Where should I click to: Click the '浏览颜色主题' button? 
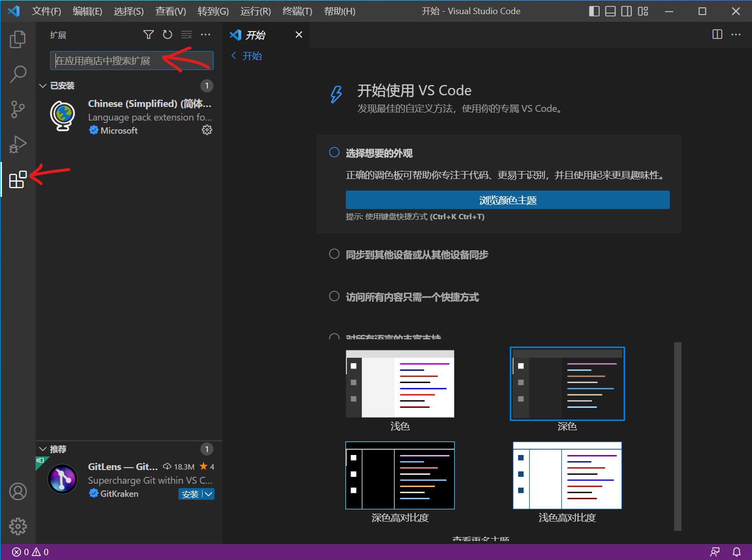pos(507,200)
